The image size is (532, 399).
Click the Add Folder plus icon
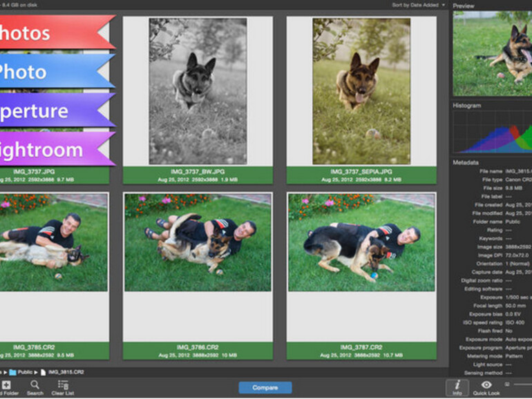[6, 385]
